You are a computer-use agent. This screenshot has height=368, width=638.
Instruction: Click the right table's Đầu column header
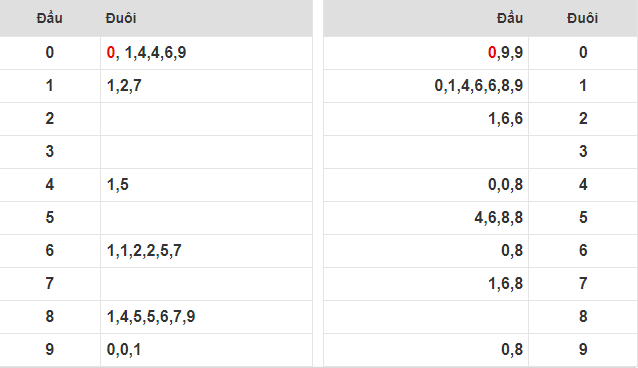point(510,18)
